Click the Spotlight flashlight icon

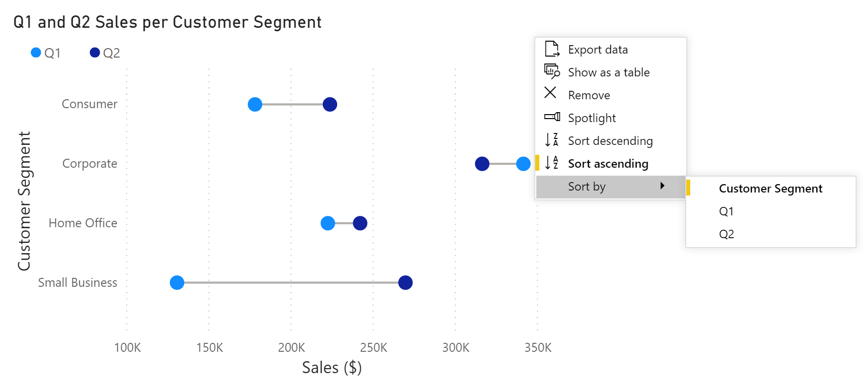[551, 118]
